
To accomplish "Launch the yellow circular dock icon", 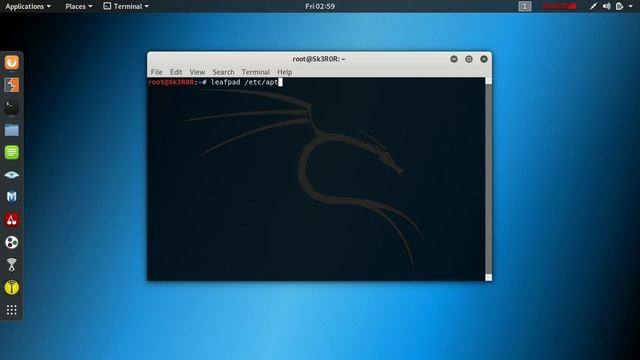I will click(11, 287).
